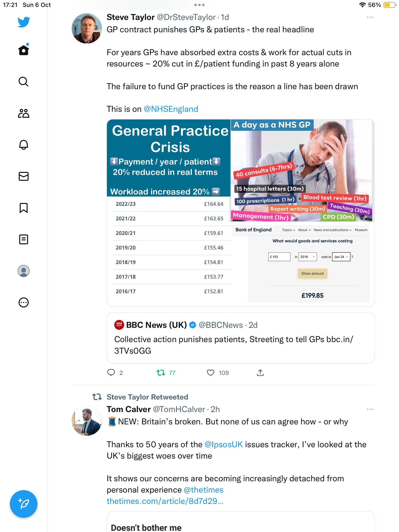399x532 pixels.
Task: Open more menu on Tom Calver's tweet
Action: (x=370, y=409)
